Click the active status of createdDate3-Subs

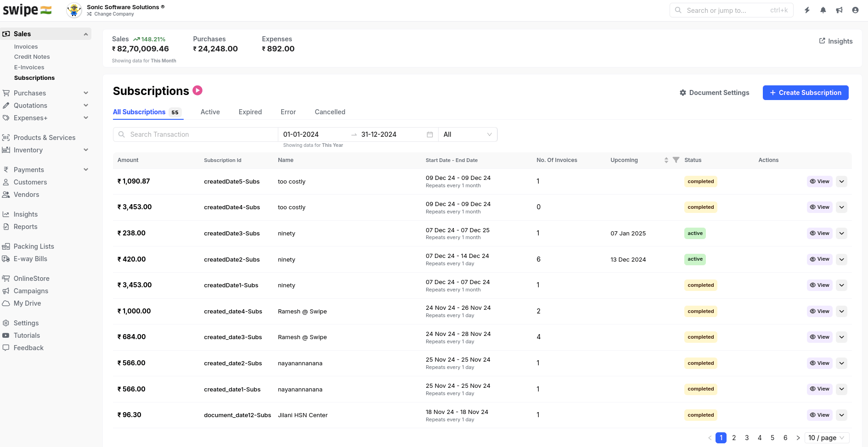[695, 233]
